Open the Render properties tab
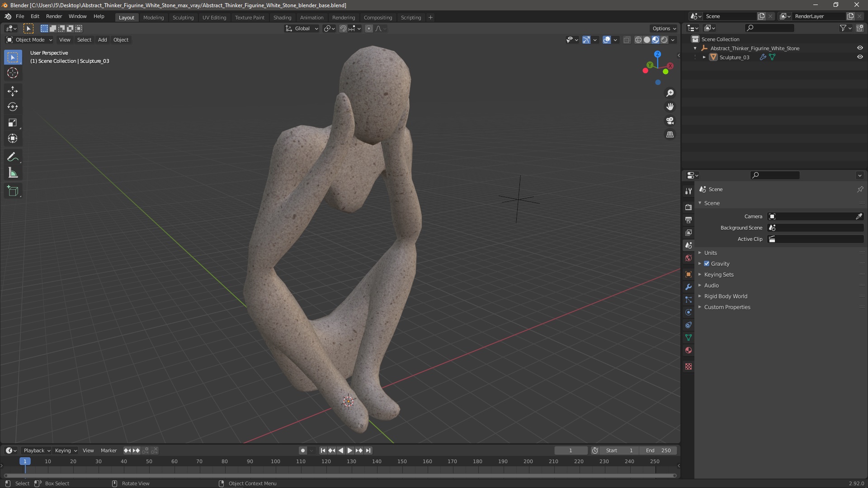This screenshot has height=488, width=868. pos(689,207)
